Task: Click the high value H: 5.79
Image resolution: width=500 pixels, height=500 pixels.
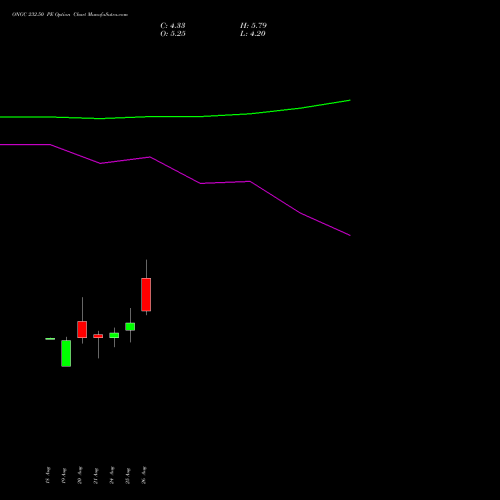Action: [253, 26]
